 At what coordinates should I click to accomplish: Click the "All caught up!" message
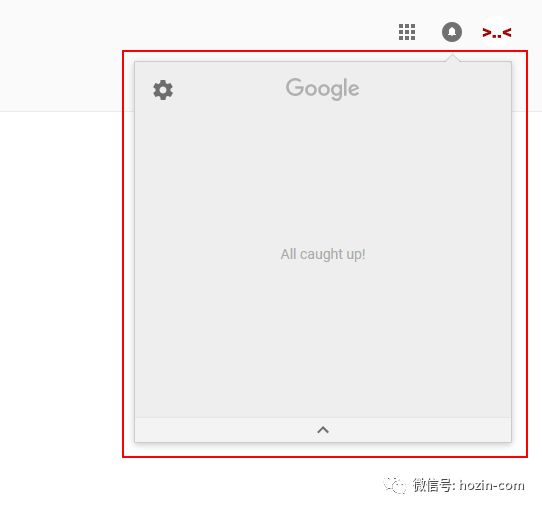point(323,254)
